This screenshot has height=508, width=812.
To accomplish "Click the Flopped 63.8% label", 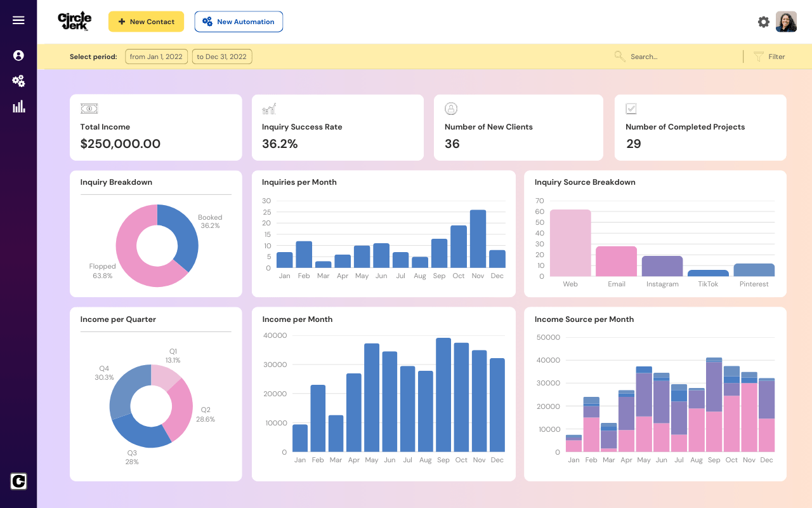I will 102,271.
